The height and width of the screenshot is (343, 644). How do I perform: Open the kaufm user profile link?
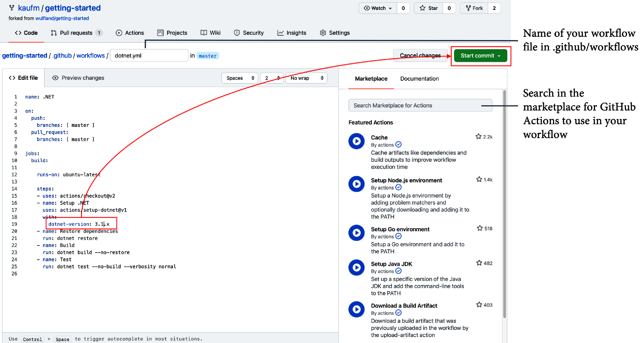pyautogui.click(x=29, y=8)
